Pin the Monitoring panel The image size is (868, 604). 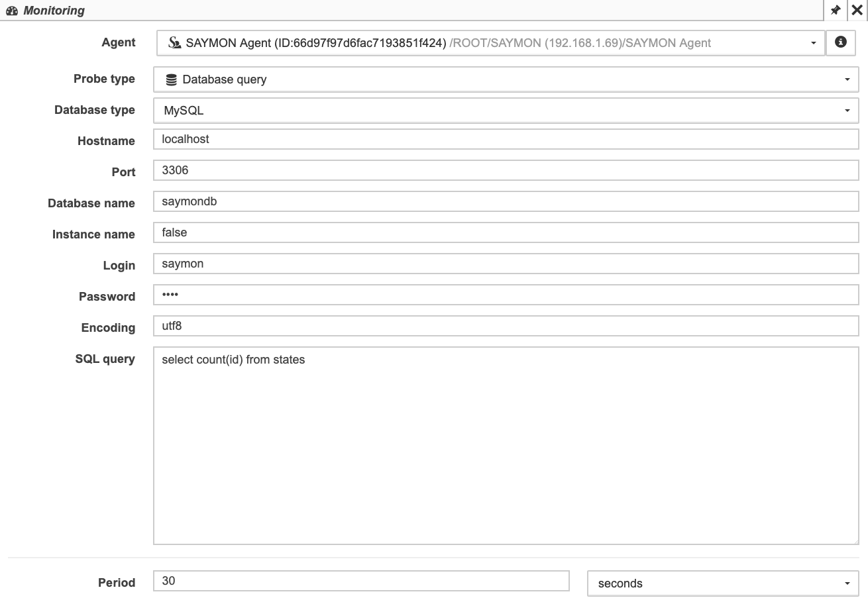835,10
